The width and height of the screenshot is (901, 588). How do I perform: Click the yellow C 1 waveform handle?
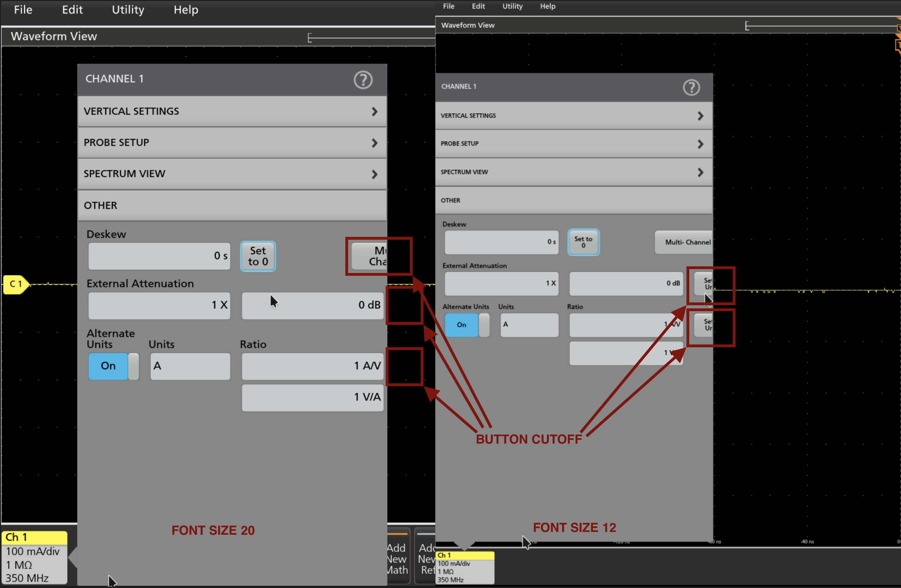(x=15, y=284)
